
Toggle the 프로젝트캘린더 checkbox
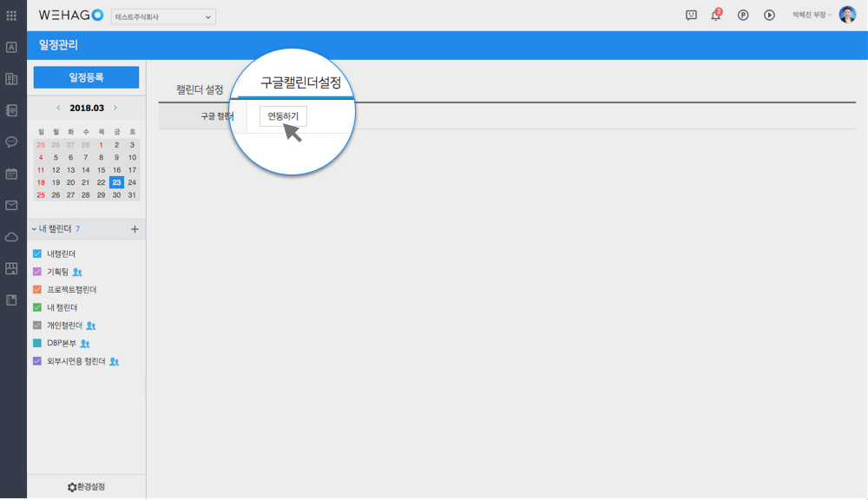coord(37,289)
